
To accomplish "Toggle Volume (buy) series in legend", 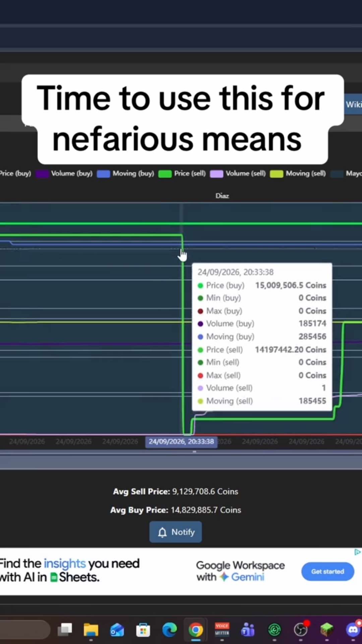I will point(64,173).
